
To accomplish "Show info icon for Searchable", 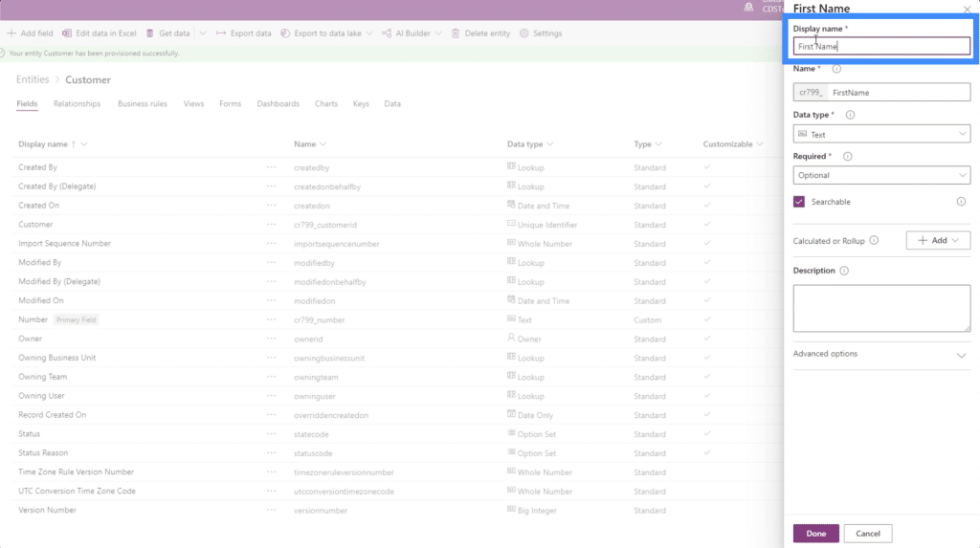I will point(961,201).
